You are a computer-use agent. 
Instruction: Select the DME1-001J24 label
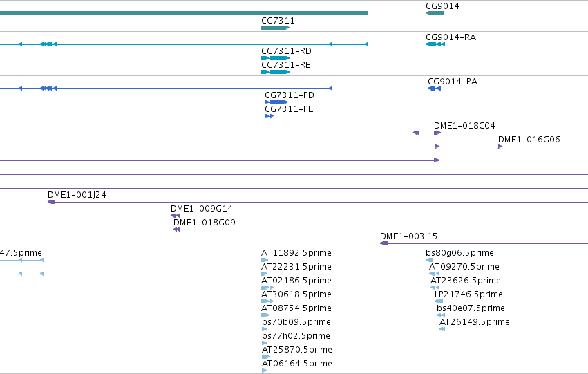click(77, 195)
